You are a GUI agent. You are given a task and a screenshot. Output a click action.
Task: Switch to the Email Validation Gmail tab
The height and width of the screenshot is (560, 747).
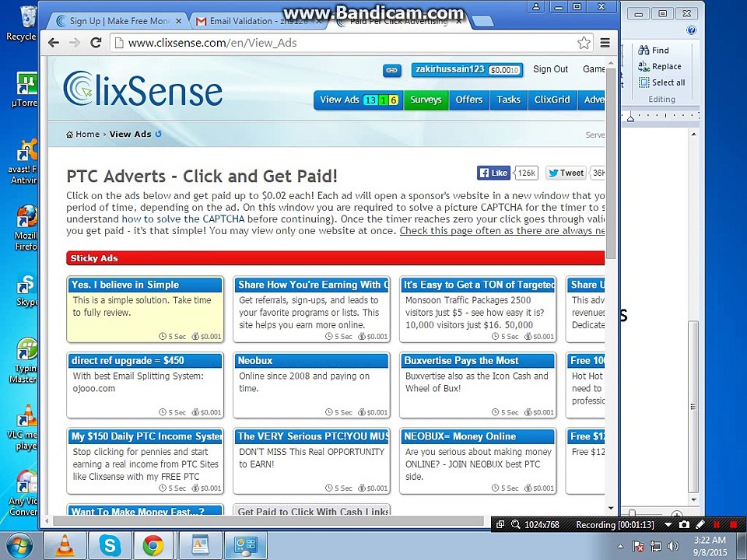258,21
